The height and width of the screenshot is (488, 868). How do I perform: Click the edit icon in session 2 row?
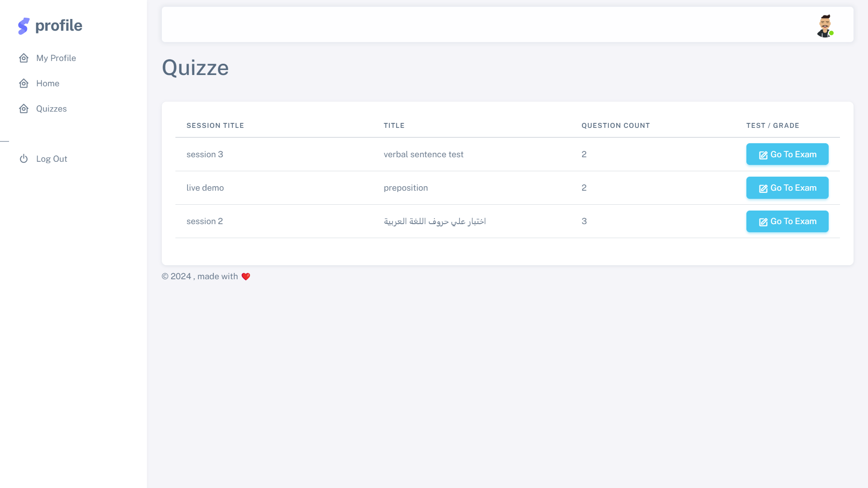[x=763, y=222]
